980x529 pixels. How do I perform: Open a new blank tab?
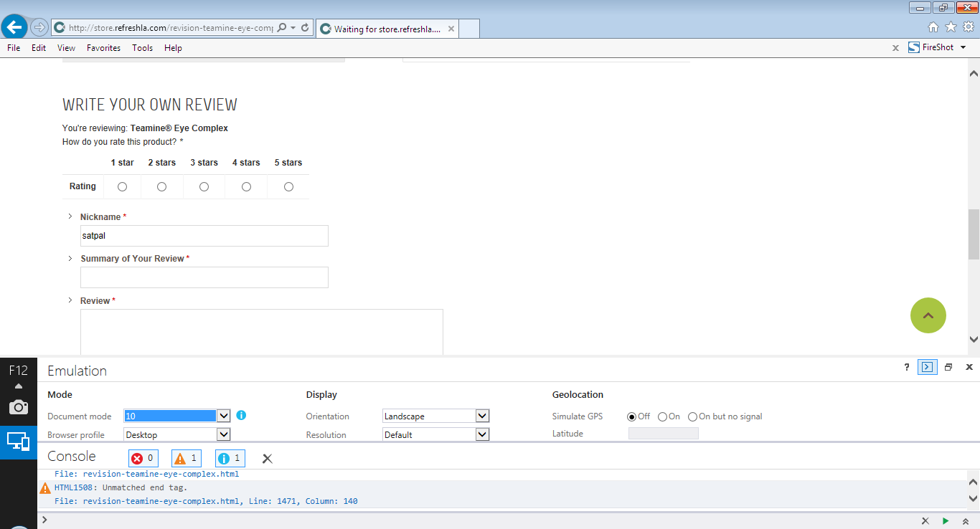[x=468, y=29]
